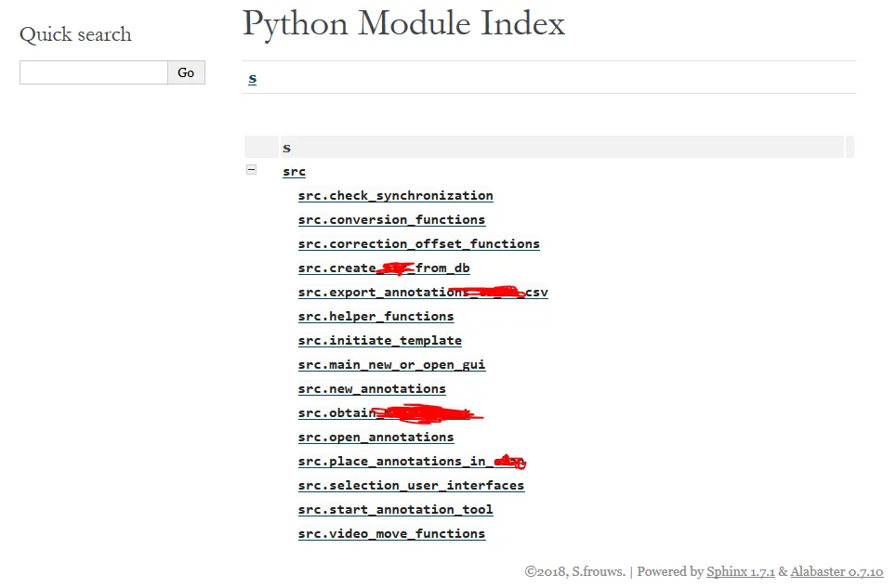Open src.check_synchronization module
896x588 pixels.
(x=395, y=196)
